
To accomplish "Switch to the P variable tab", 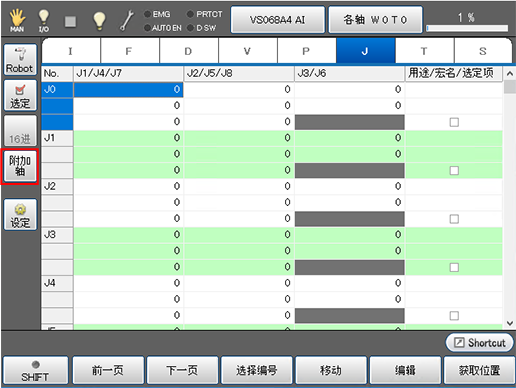I will (x=307, y=51).
